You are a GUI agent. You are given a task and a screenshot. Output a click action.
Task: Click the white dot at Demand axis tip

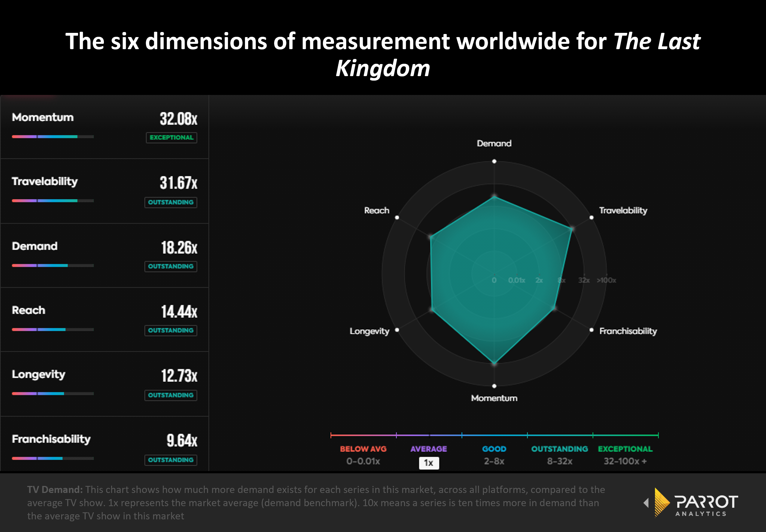tap(494, 161)
